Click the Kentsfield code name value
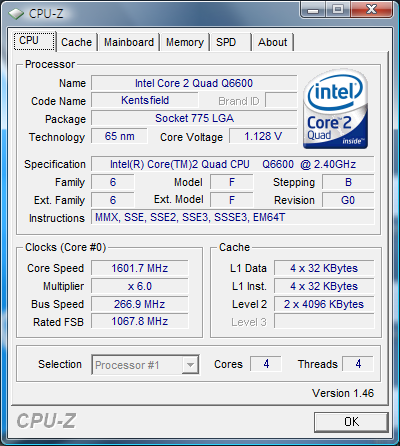This screenshot has width=400, height=446. click(x=145, y=100)
